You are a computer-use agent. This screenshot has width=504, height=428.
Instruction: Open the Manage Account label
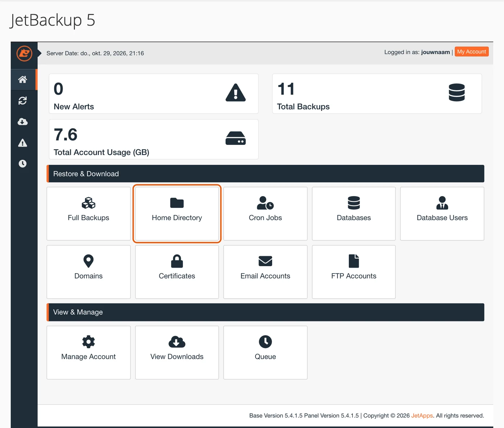pos(89,357)
